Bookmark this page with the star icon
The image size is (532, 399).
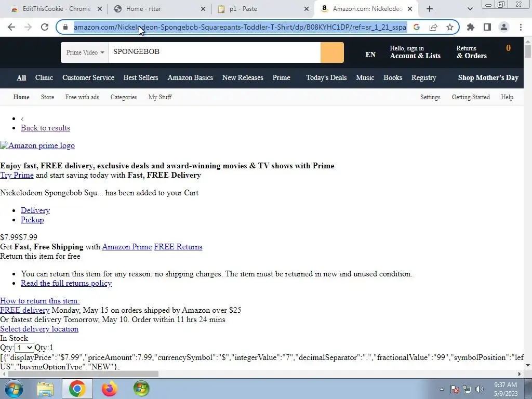pyautogui.click(x=450, y=27)
